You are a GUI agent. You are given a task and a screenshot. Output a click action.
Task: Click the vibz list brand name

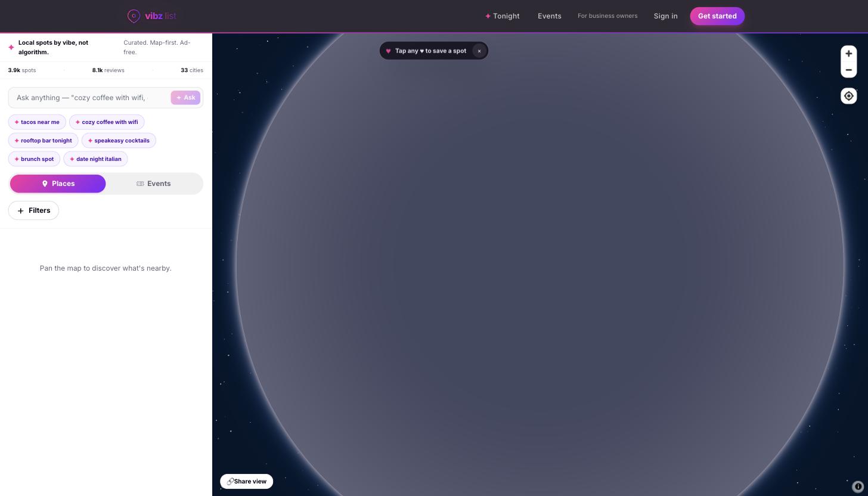pos(160,16)
